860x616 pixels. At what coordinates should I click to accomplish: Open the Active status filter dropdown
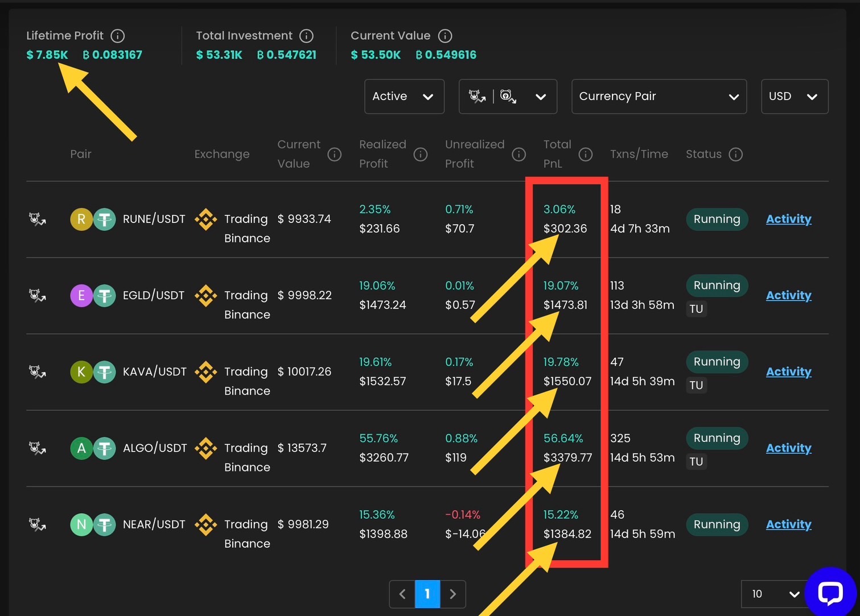tap(404, 97)
